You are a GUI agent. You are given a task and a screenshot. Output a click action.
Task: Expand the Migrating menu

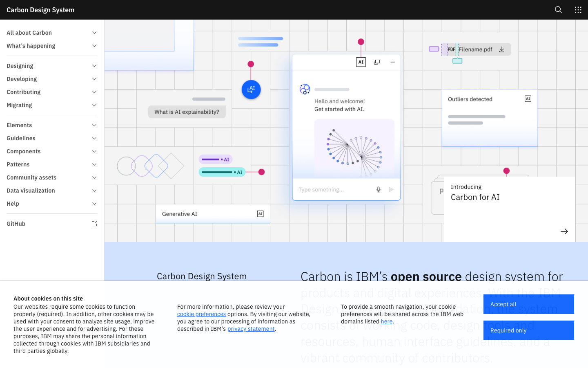(x=52, y=105)
